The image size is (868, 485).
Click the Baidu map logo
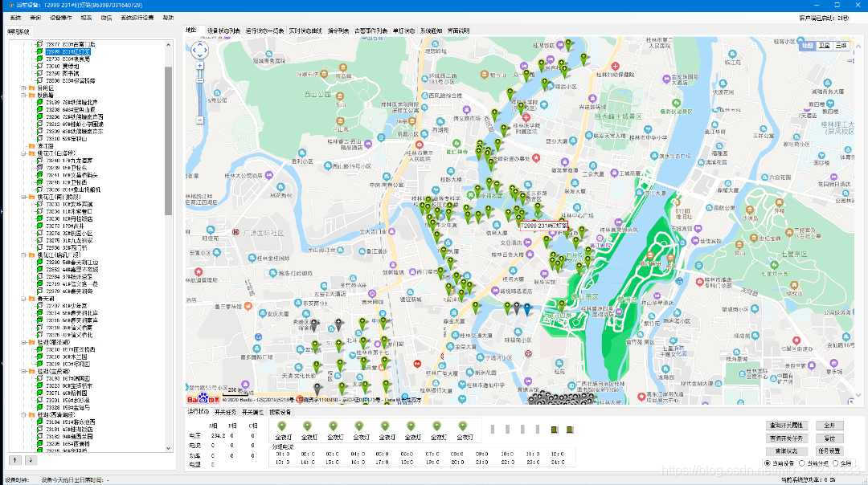click(198, 399)
